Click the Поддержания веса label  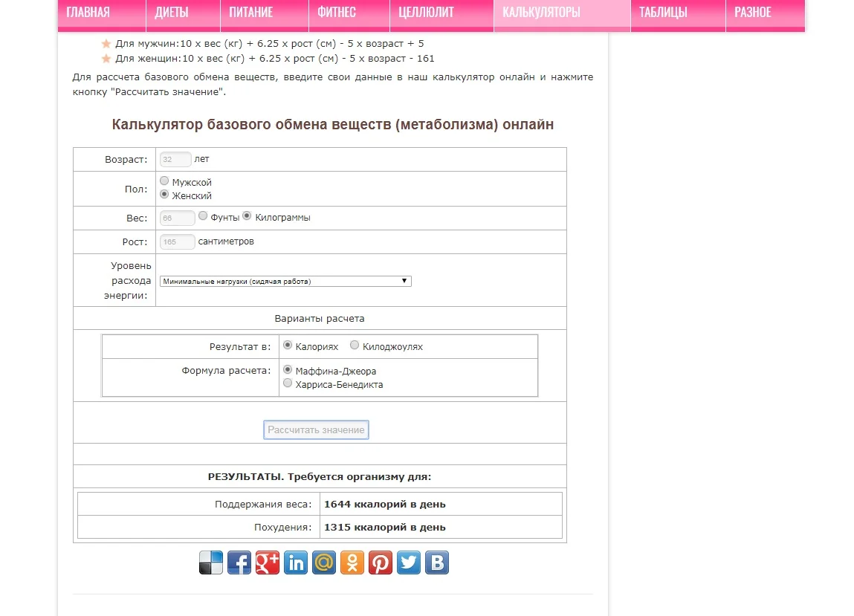263,505
